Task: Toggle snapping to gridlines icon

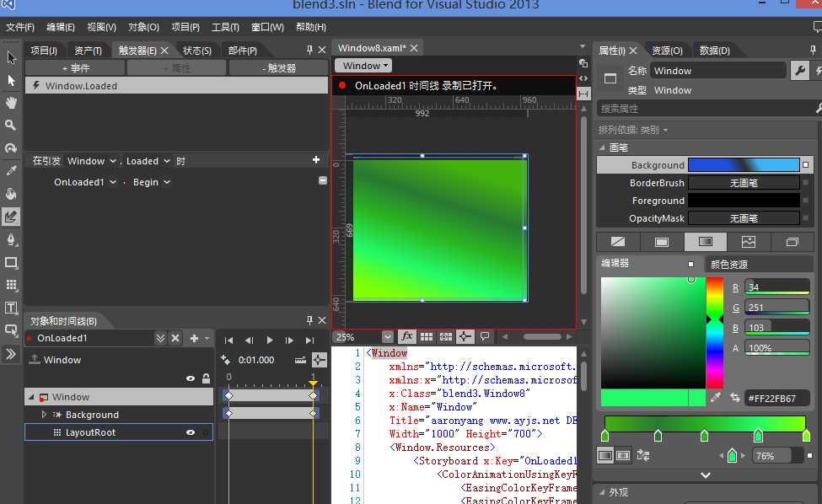Action: (x=446, y=337)
